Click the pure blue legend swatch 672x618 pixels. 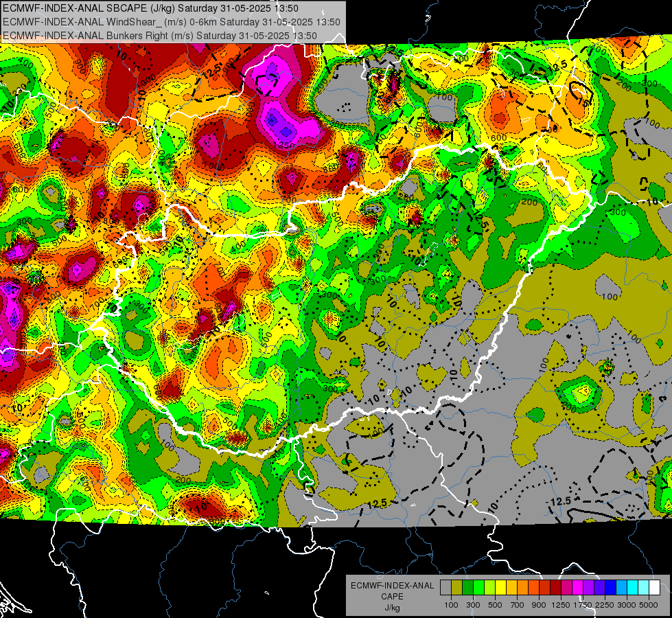[x=611, y=588]
